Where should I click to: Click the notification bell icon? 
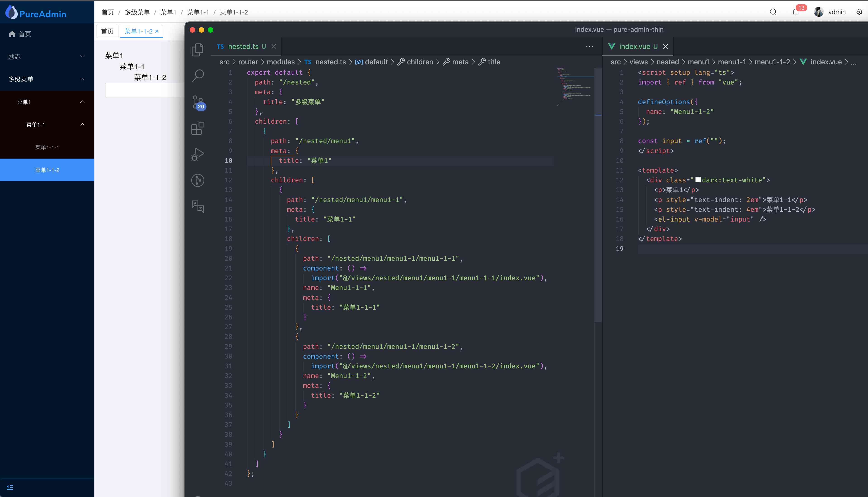[x=796, y=12]
